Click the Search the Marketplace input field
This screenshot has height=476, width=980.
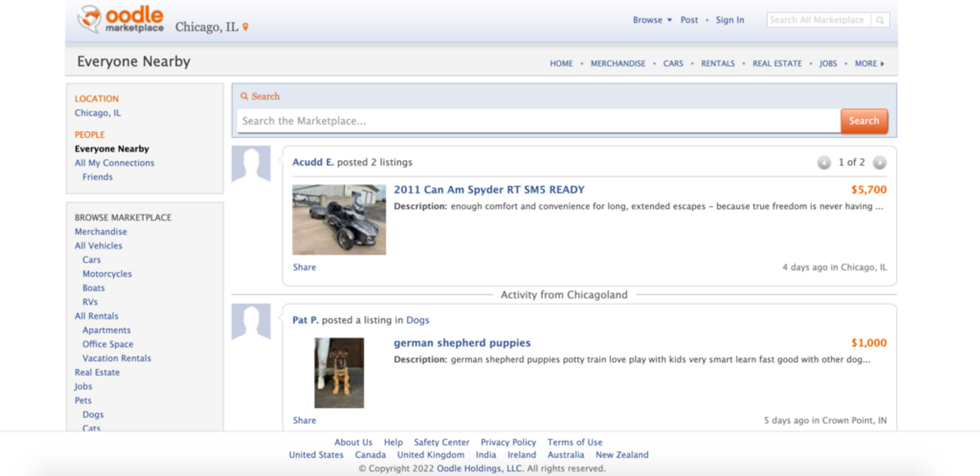[x=538, y=121]
